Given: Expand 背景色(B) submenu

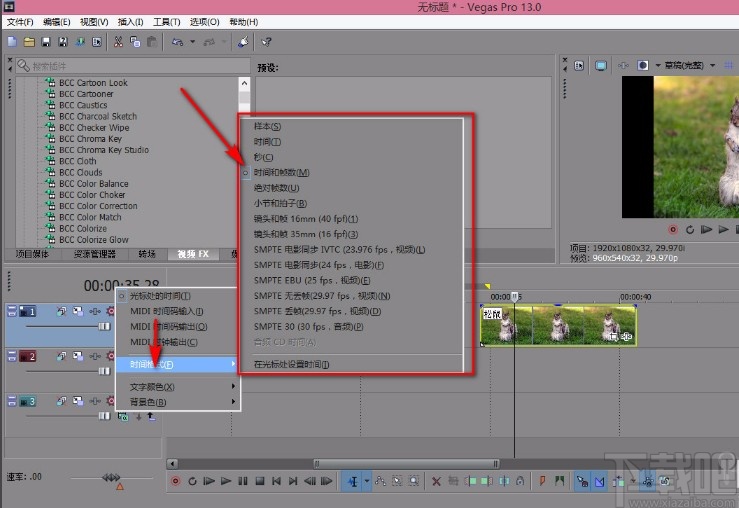Looking at the screenshot, I should tap(148, 402).
